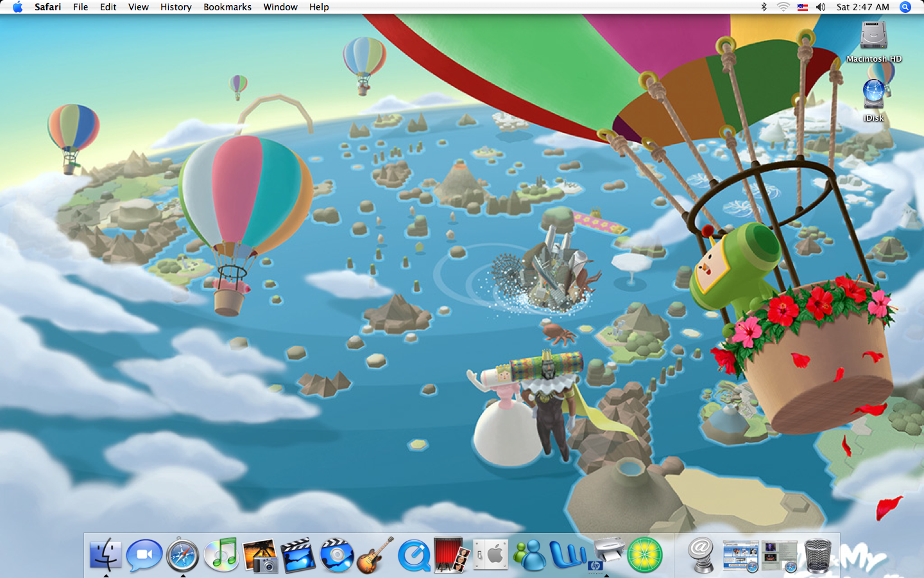
Task: Launch LimeWire from the dock
Action: [645, 555]
